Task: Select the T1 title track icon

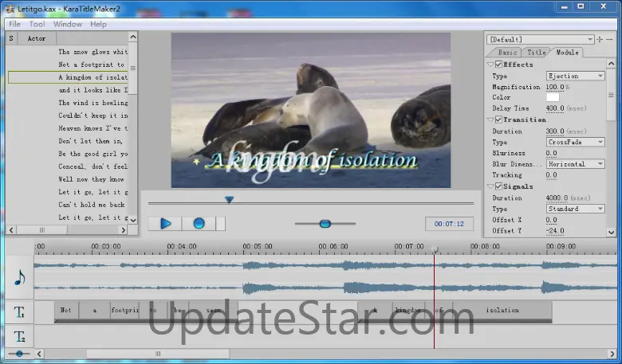Action: 20,312
